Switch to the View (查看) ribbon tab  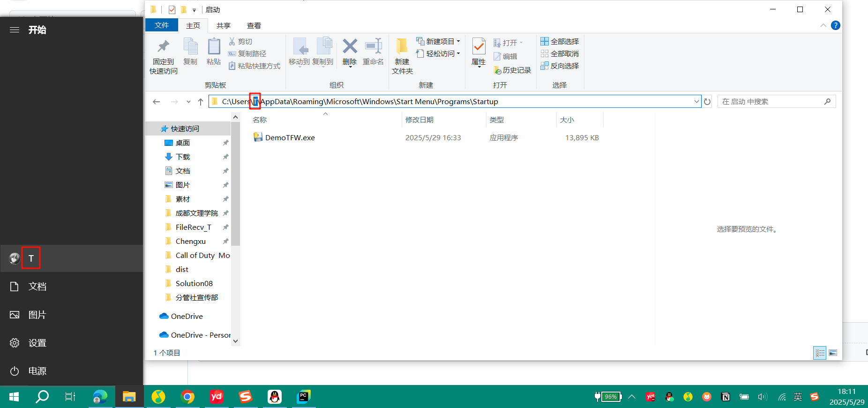pos(254,25)
